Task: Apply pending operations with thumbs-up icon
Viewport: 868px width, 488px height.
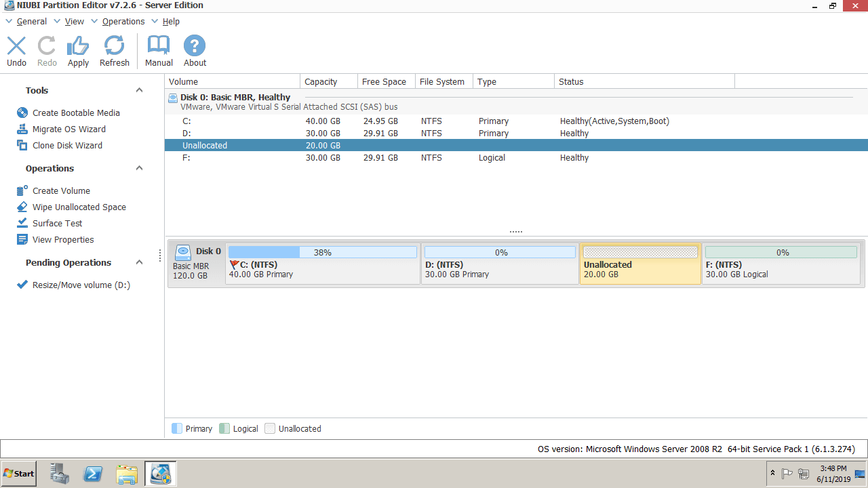Action: pyautogui.click(x=78, y=52)
